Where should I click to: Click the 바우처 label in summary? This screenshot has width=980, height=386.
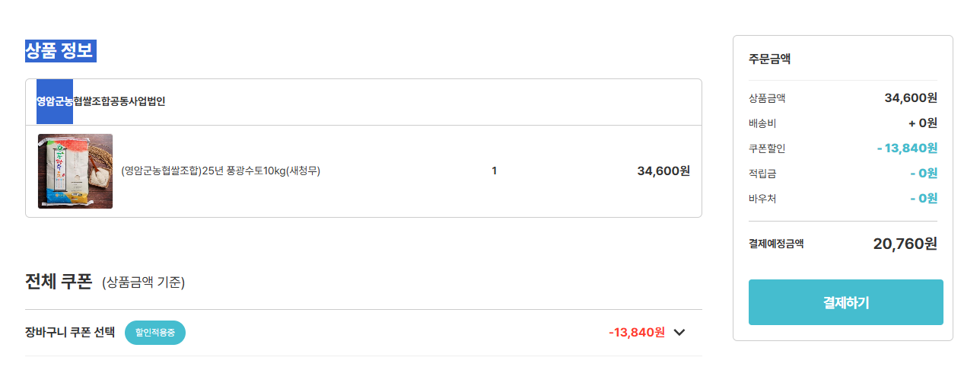[x=762, y=199]
